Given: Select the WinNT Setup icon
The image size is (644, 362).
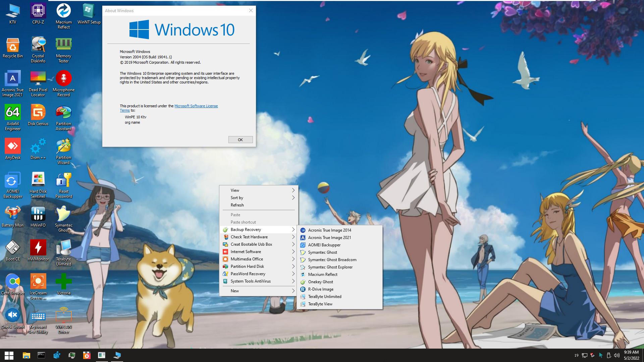Looking at the screenshot, I should [89, 14].
